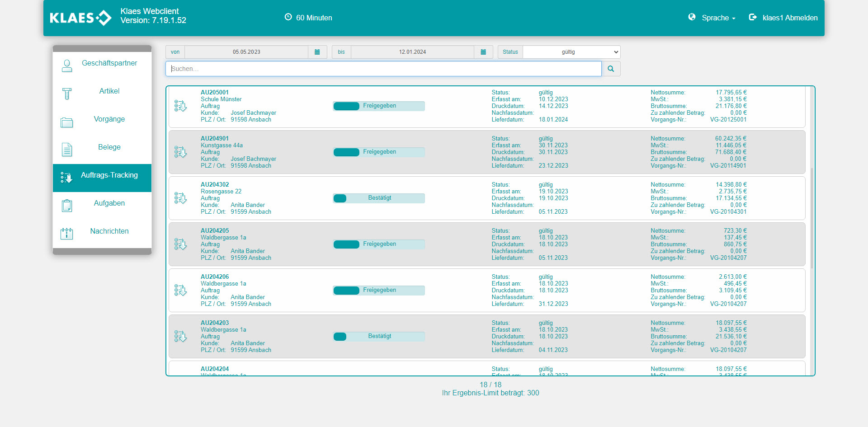Open the Status 'gültig' dropdown
The image size is (868, 427).
pyautogui.click(x=571, y=52)
